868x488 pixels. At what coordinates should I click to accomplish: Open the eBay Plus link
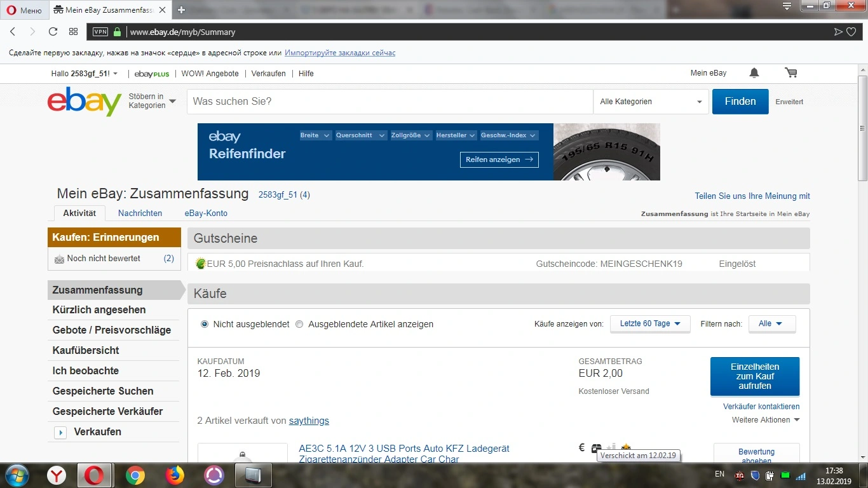(152, 74)
